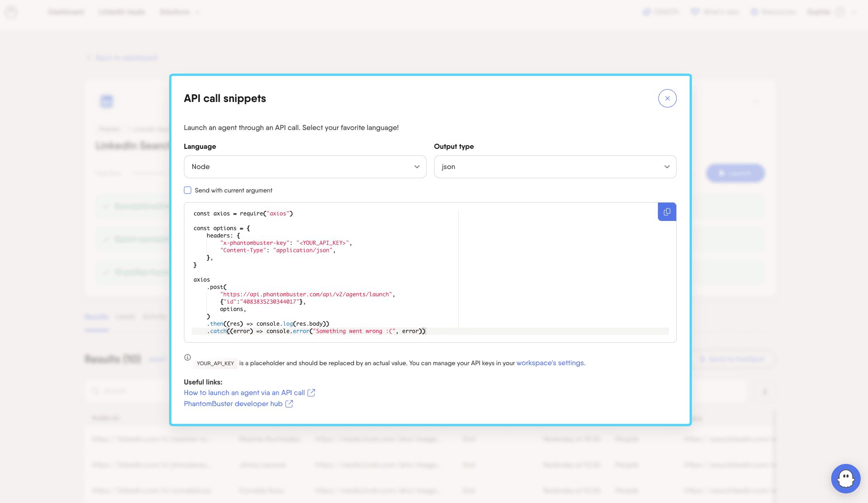Open PhantomBuster developer hub link
This screenshot has height=503, width=868.
point(233,404)
